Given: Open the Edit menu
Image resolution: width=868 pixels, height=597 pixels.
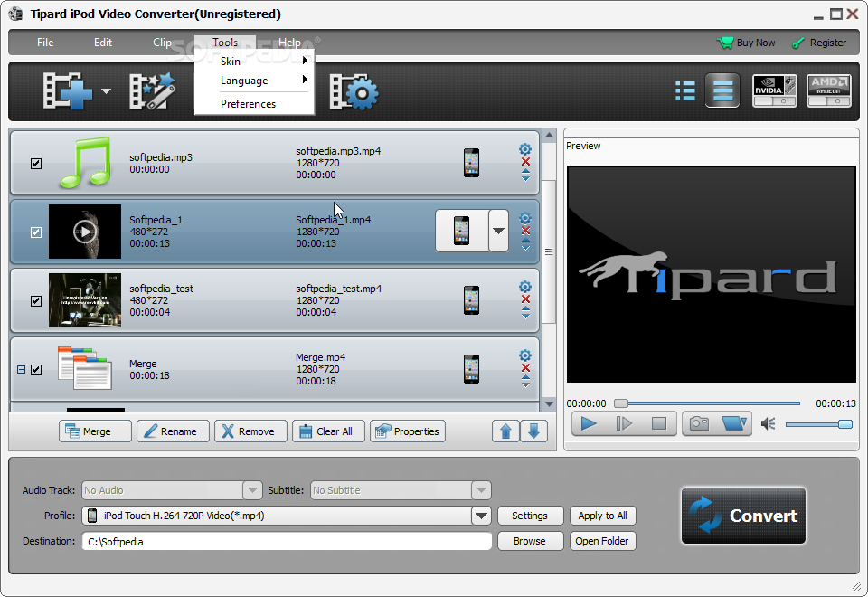Looking at the screenshot, I should [x=103, y=43].
